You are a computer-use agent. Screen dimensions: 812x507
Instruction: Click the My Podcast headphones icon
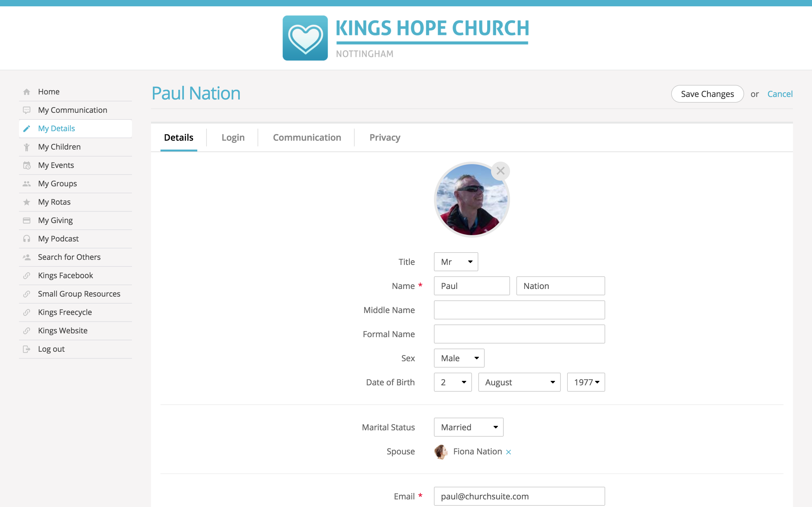click(x=27, y=239)
